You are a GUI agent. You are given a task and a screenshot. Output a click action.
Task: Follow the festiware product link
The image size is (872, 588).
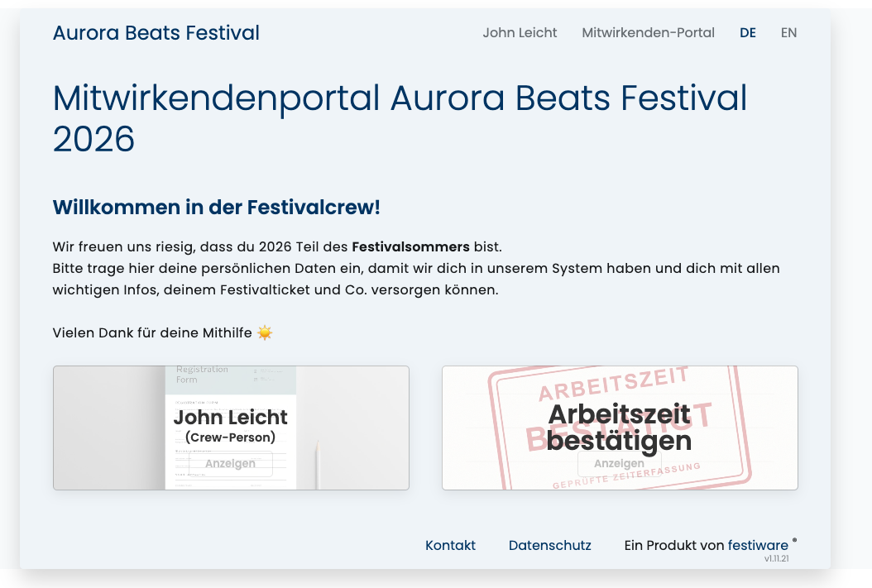[758, 545]
